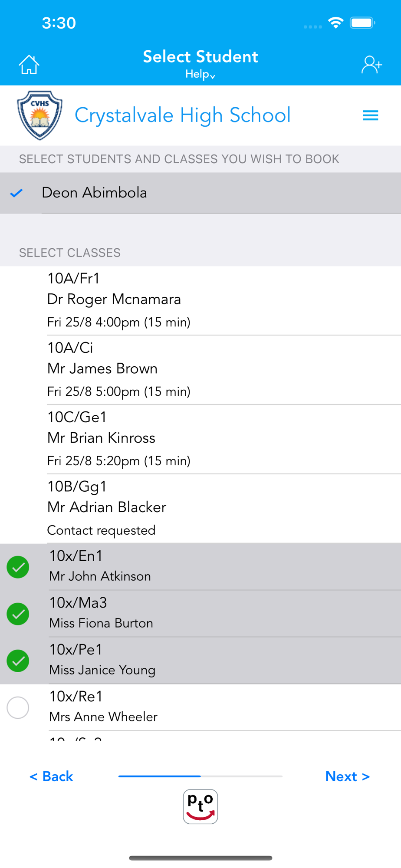Deselect the 10x/Pe1 Miss Janice Young class
The height and width of the screenshot is (868, 401).
(x=18, y=661)
